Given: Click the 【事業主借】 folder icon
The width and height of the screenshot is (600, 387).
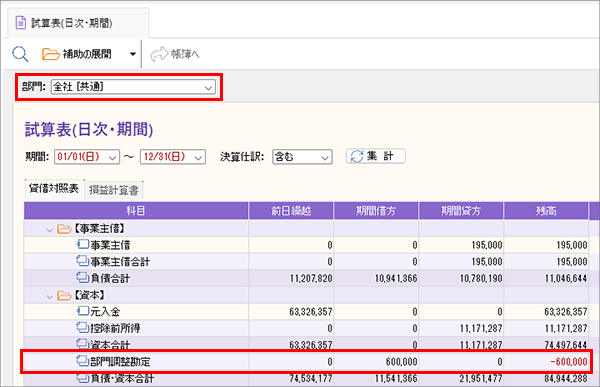Looking at the screenshot, I should pyautogui.click(x=64, y=229).
